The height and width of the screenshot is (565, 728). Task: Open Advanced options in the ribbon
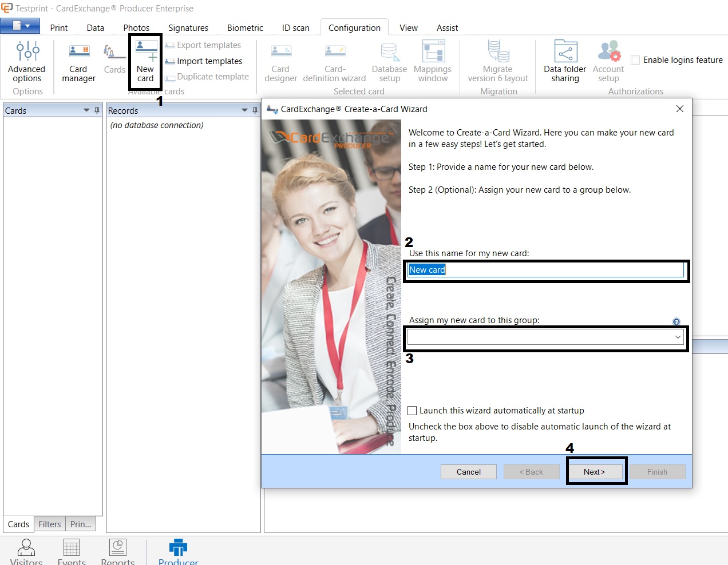point(27,62)
